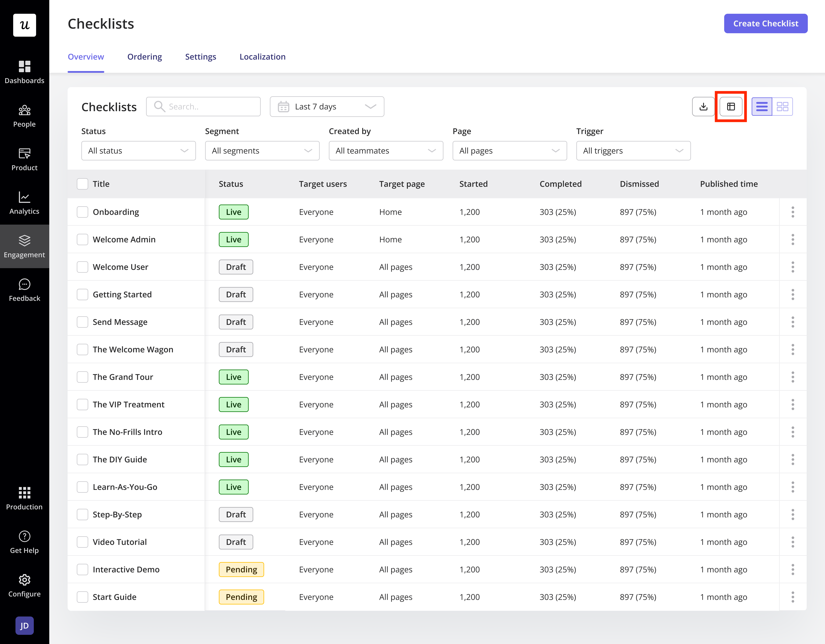
Task: Open The Grand Tour checklist
Action: coord(123,377)
